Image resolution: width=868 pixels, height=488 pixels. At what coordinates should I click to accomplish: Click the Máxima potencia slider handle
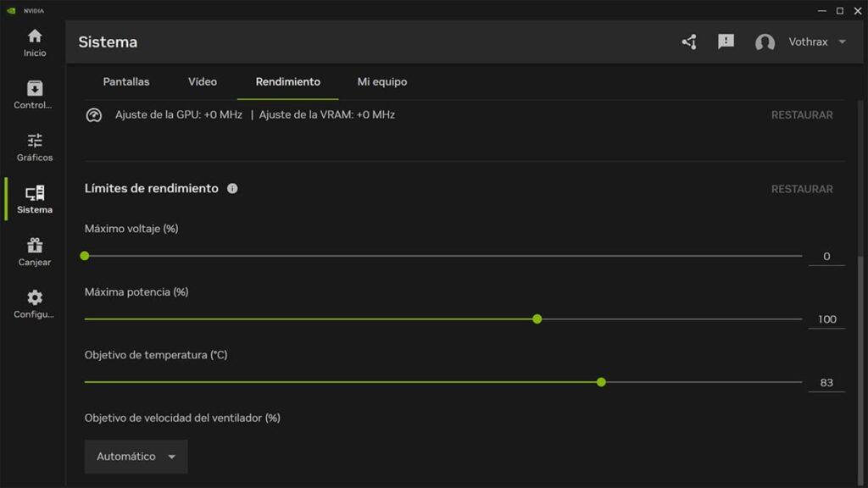(x=537, y=319)
